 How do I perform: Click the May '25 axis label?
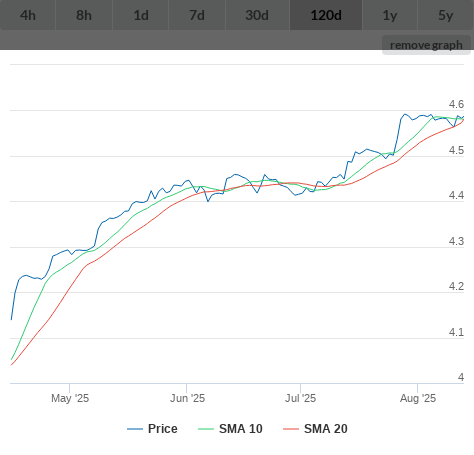pos(70,398)
